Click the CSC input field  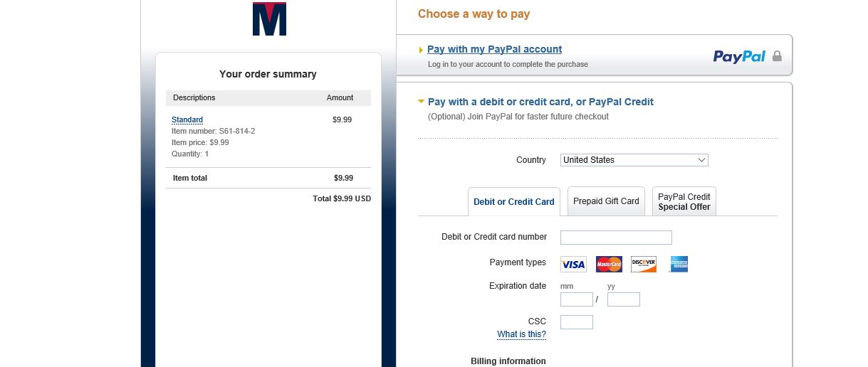tap(577, 322)
